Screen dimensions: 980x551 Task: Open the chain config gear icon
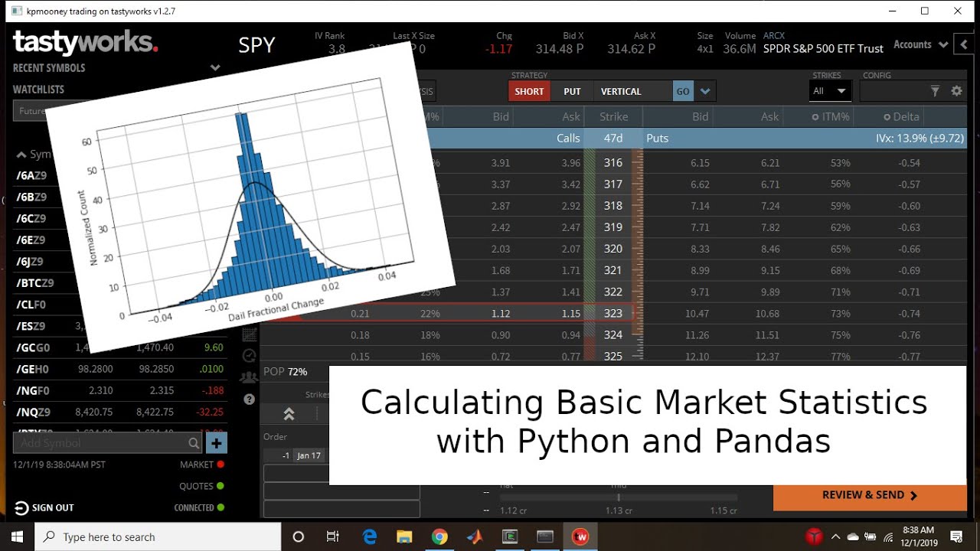(956, 91)
